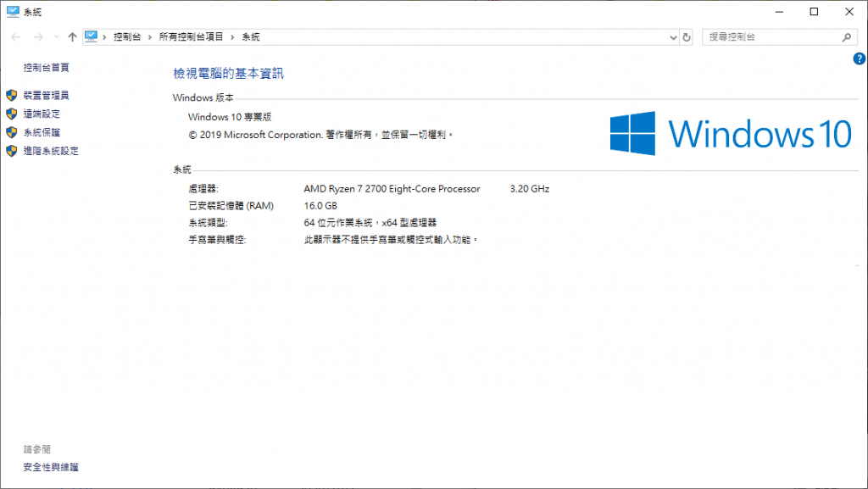This screenshot has width=868, height=489.
Task: Click shield icon beside 進階系統設定
Action: [x=12, y=151]
